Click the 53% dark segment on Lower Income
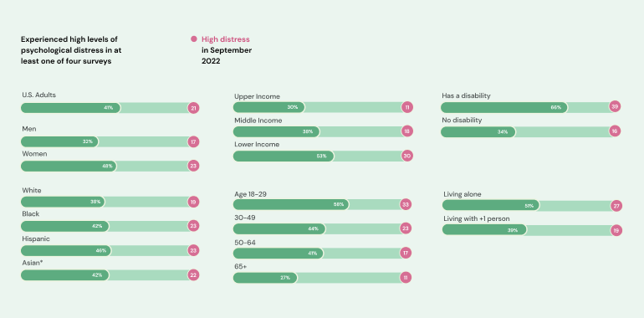644x318 pixels. tap(284, 156)
